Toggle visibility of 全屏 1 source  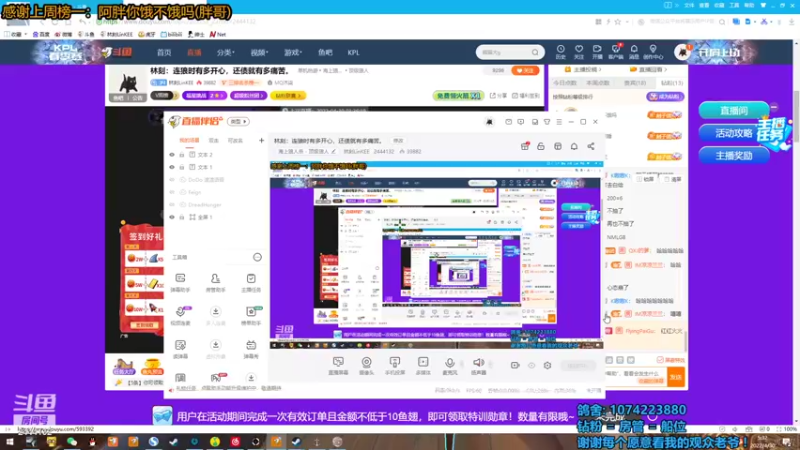[x=172, y=217]
